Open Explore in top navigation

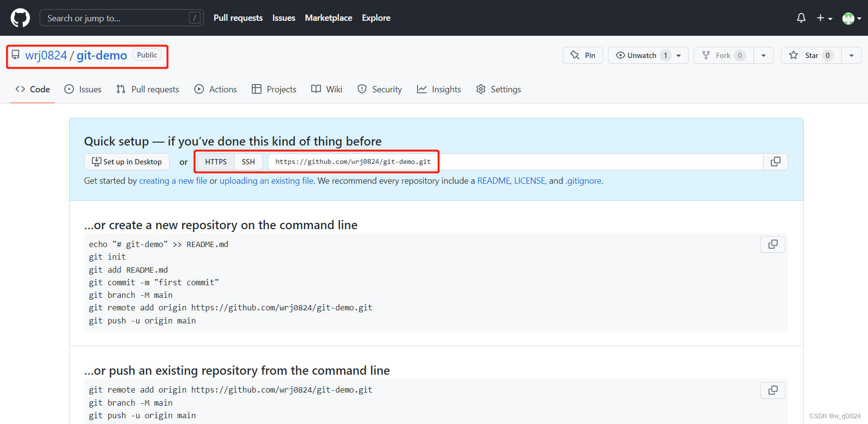pyautogui.click(x=376, y=18)
